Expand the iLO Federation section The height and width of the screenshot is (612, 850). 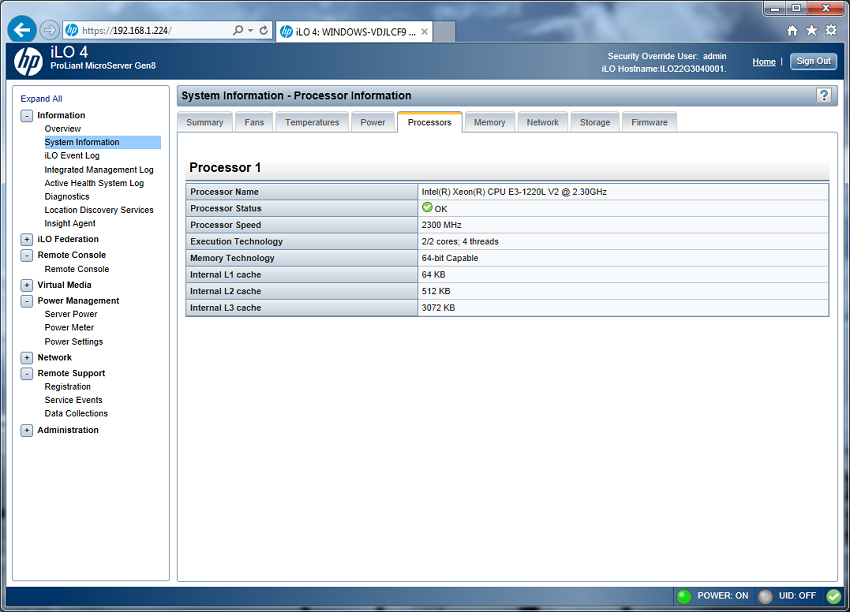(x=27, y=239)
